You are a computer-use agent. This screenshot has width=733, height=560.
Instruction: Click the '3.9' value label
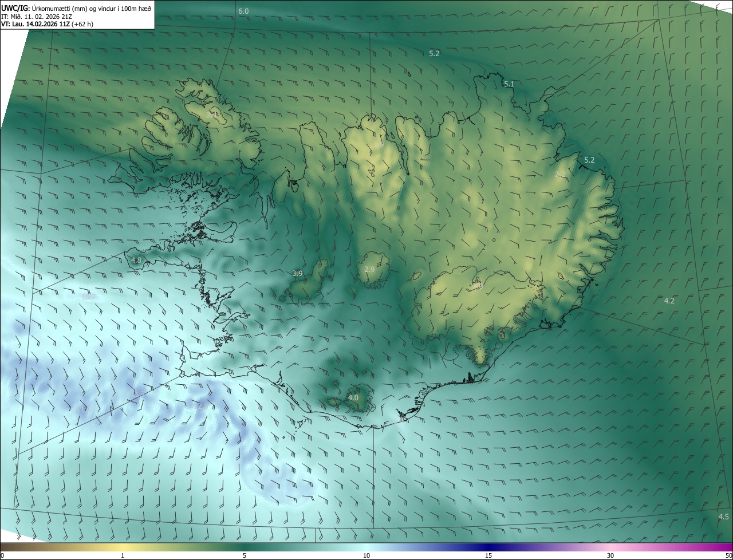[x=297, y=274]
